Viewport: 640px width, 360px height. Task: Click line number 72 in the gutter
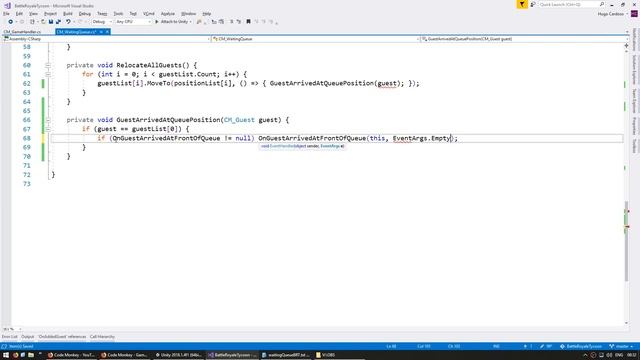tap(27, 175)
